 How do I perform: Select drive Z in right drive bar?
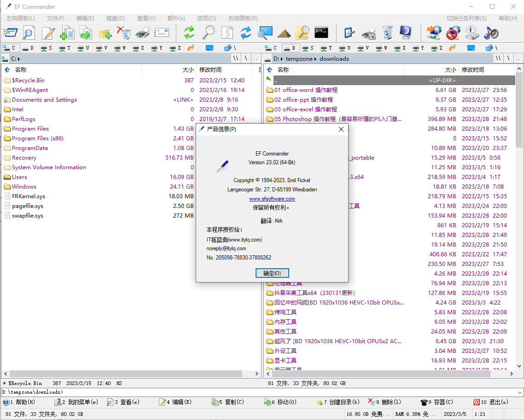coord(437,48)
